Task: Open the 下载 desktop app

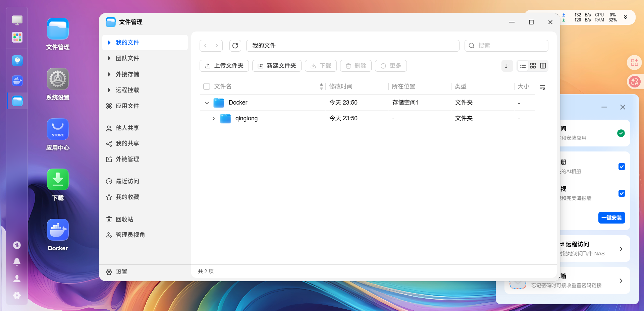Action: click(58, 180)
